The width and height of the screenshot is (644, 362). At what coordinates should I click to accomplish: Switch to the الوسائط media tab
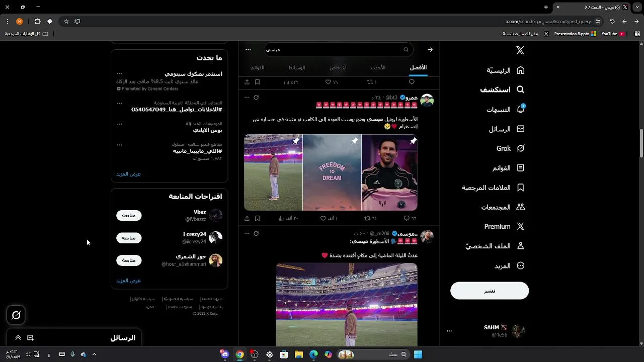click(297, 67)
